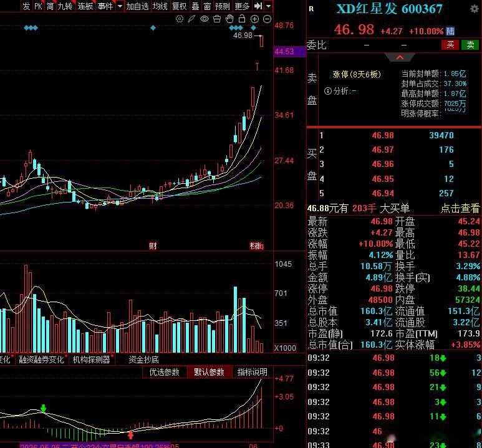Click the 46.98 latest candlestick price tag
482x448 pixels.
243,36
